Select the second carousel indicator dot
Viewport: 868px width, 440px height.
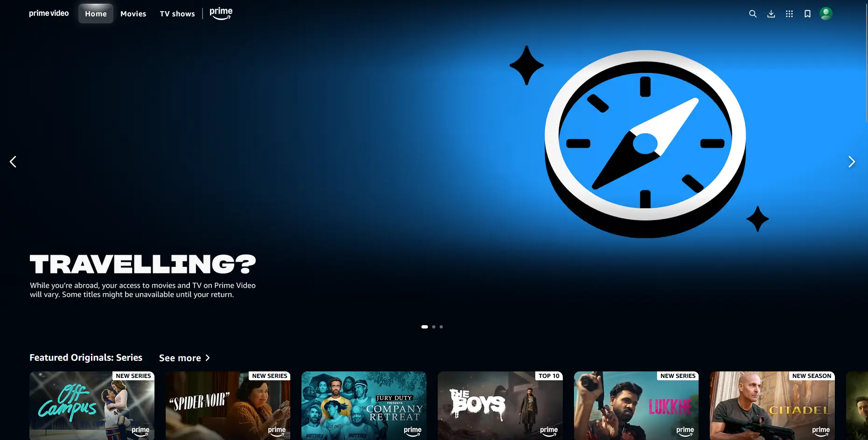click(x=434, y=327)
